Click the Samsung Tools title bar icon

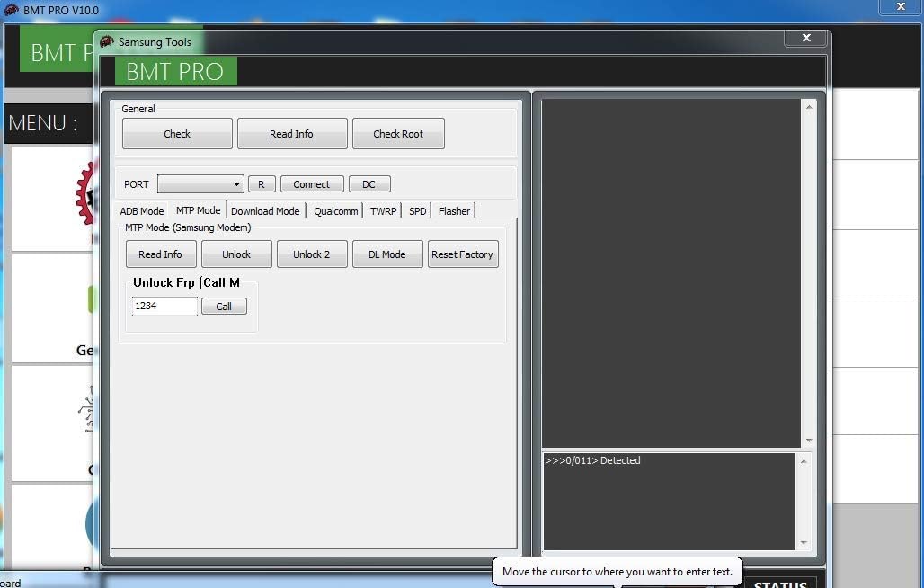pyautogui.click(x=107, y=41)
